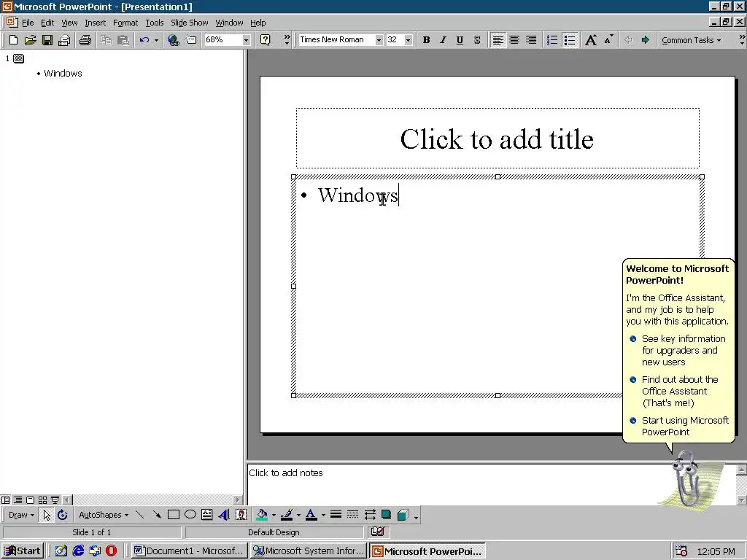Open the Draw menu dropdown
The width and height of the screenshot is (747, 560).
21,515
